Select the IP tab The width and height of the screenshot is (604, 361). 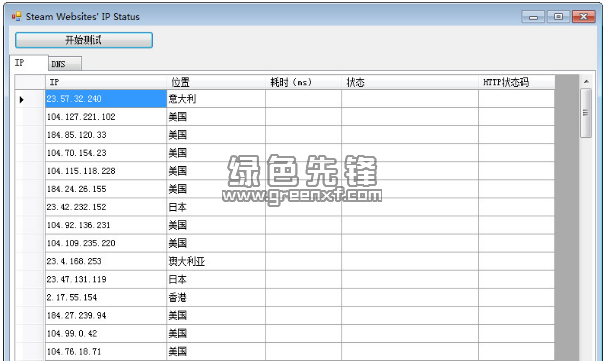point(29,63)
